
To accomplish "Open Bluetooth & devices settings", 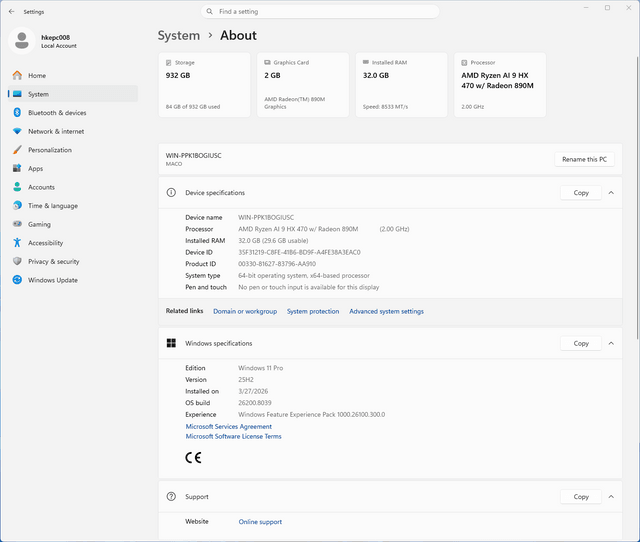I will point(73,113).
